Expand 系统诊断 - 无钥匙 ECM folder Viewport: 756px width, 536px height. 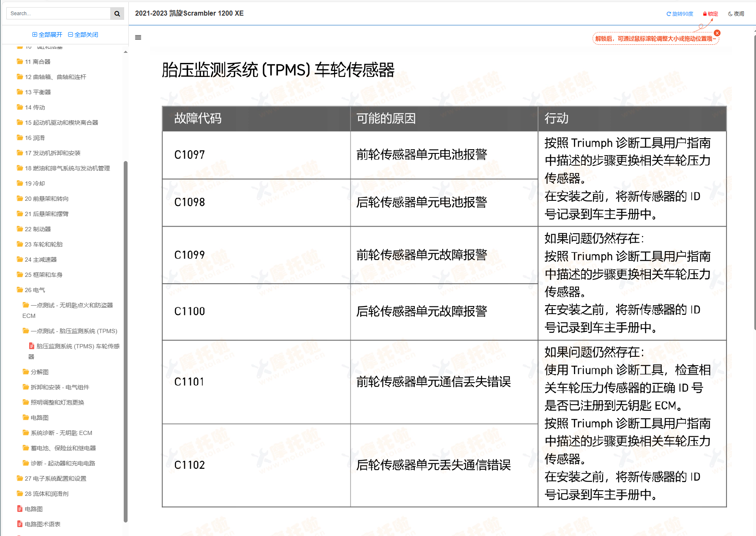[x=57, y=433]
